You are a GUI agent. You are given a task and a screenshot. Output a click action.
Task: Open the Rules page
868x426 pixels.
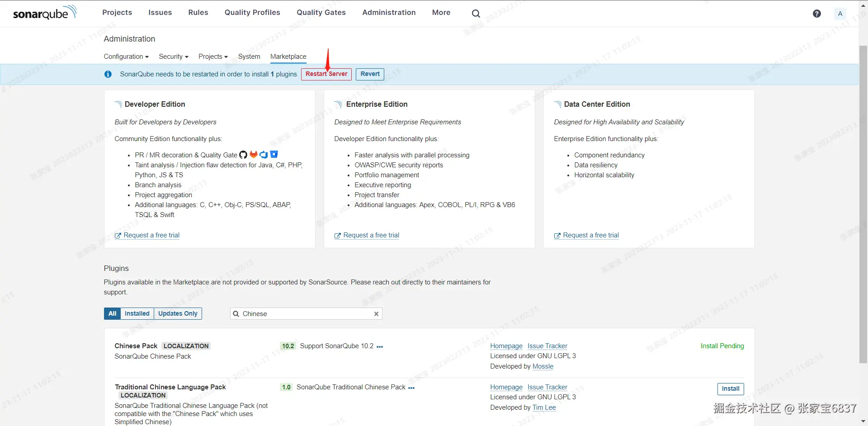click(x=198, y=13)
